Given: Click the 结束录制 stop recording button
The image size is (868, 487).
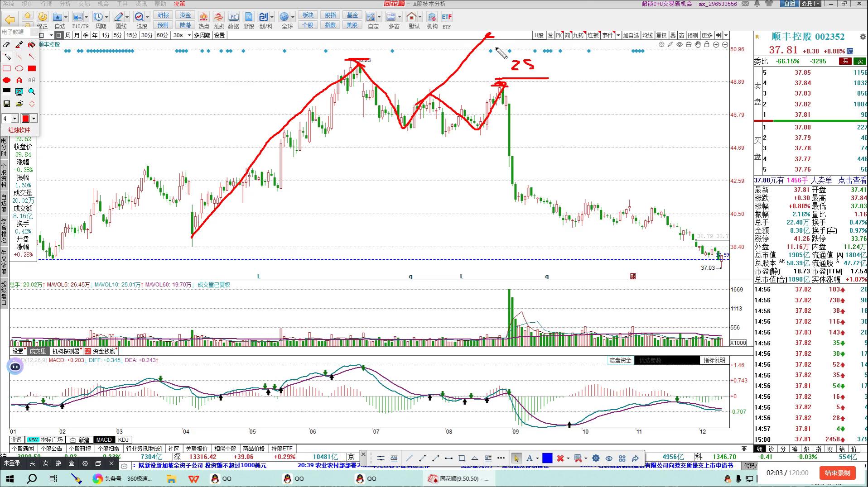Looking at the screenshot, I should pos(837,473).
